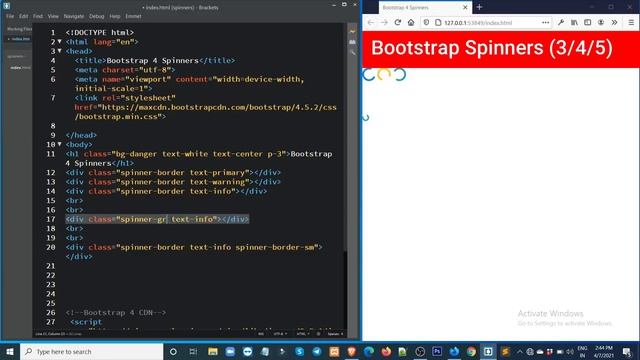Collapse the html tag fold arrow on line 2
This screenshot has height=360, width=640.
pos(60,42)
